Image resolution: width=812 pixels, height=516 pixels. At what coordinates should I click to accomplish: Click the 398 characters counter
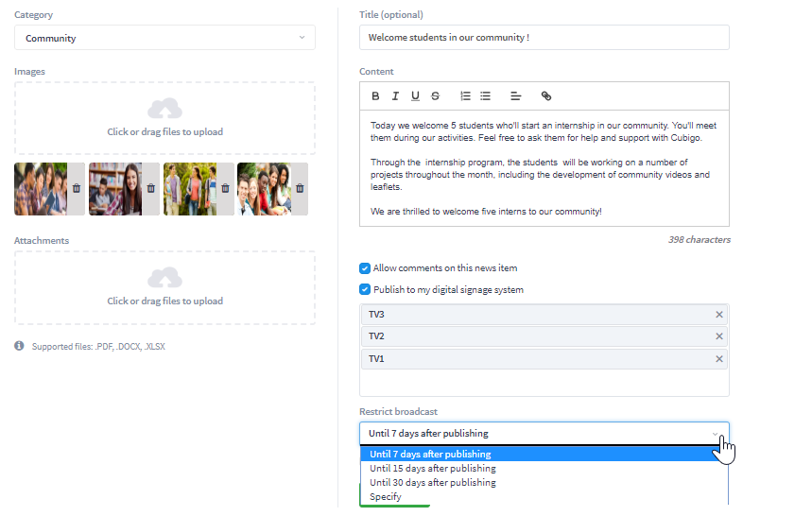pos(700,240)
